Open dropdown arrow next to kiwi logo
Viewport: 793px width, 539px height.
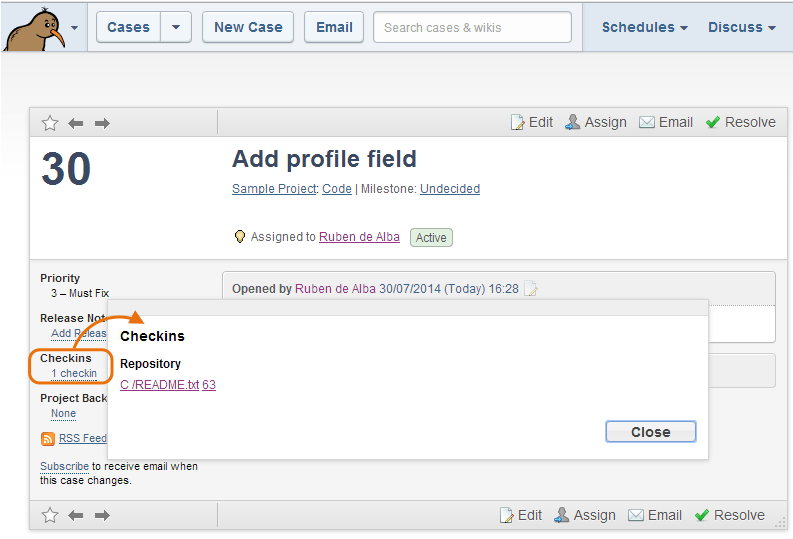click(74, 28)
